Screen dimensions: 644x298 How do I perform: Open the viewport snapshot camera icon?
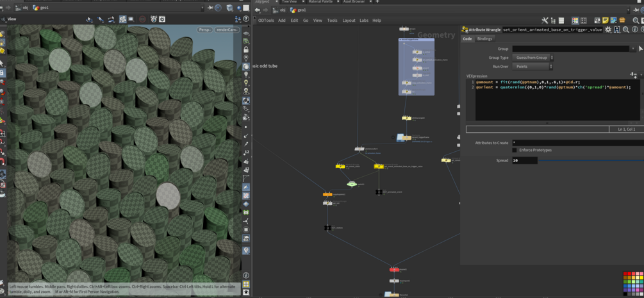(154, 19)
